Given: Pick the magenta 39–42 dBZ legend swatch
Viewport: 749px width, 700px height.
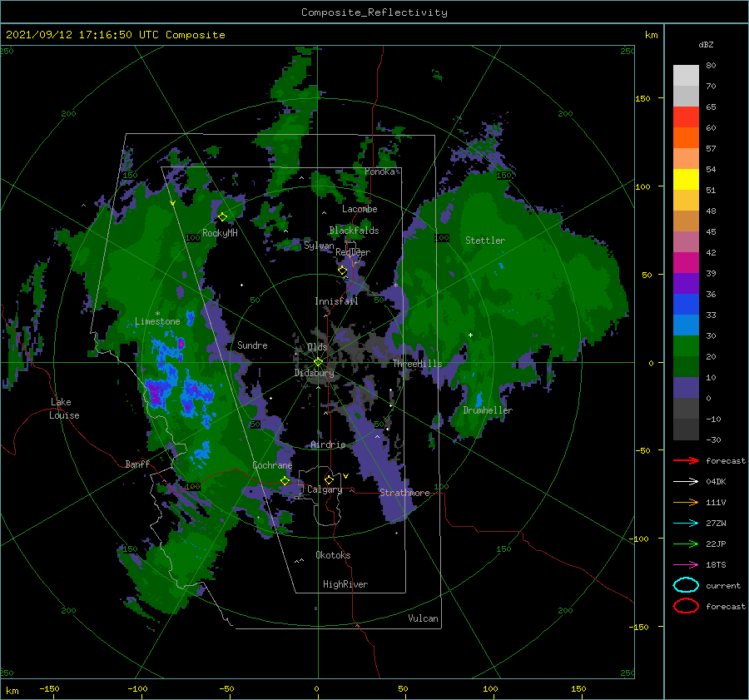Looking at the screenshot, I should tap(686, 263).
